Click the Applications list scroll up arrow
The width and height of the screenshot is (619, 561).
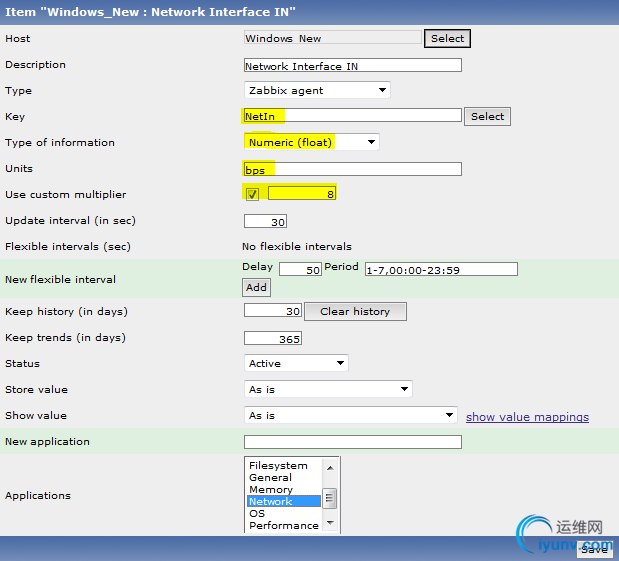[330, 468]
